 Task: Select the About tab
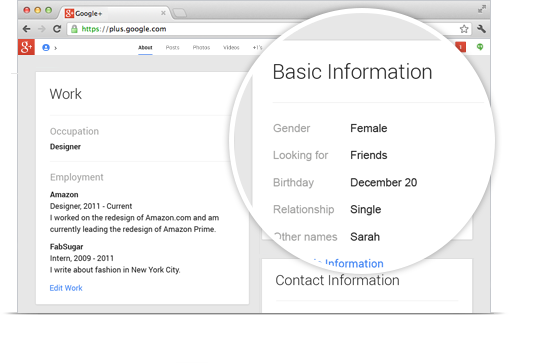click(145, 47)
